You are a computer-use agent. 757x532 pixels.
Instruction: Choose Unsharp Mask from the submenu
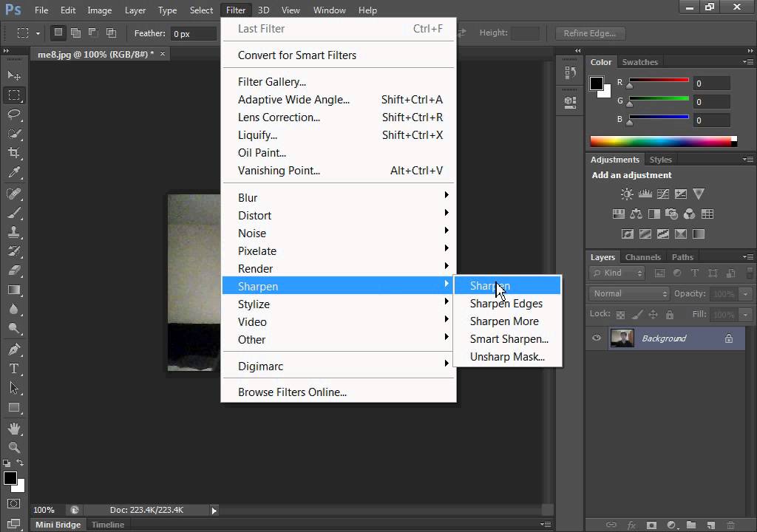click(507, 357)
